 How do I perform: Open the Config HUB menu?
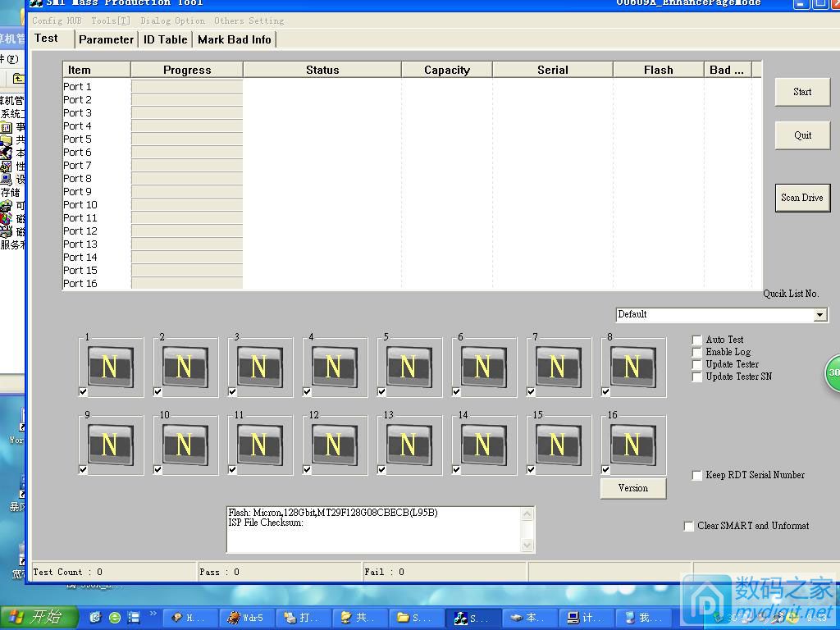(57, 21)
